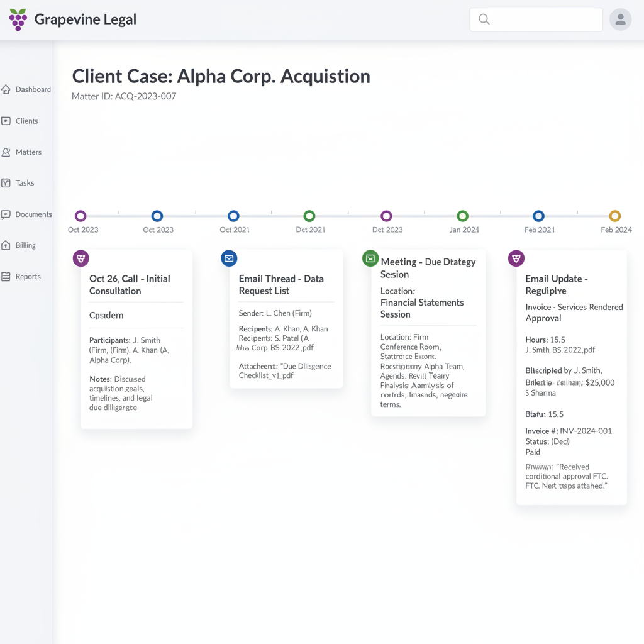Click the Billing icon in sidebar
This screenshot has height=644, width=644.
click(6, 245)
